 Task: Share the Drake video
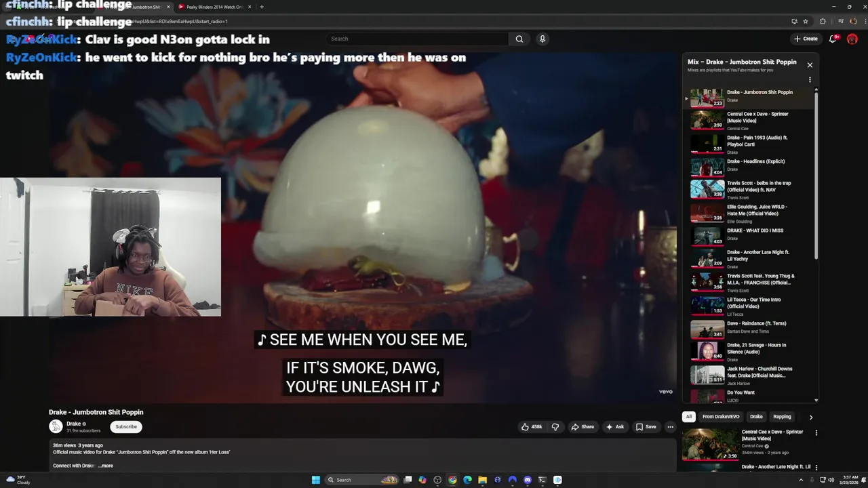coord(583,427)
